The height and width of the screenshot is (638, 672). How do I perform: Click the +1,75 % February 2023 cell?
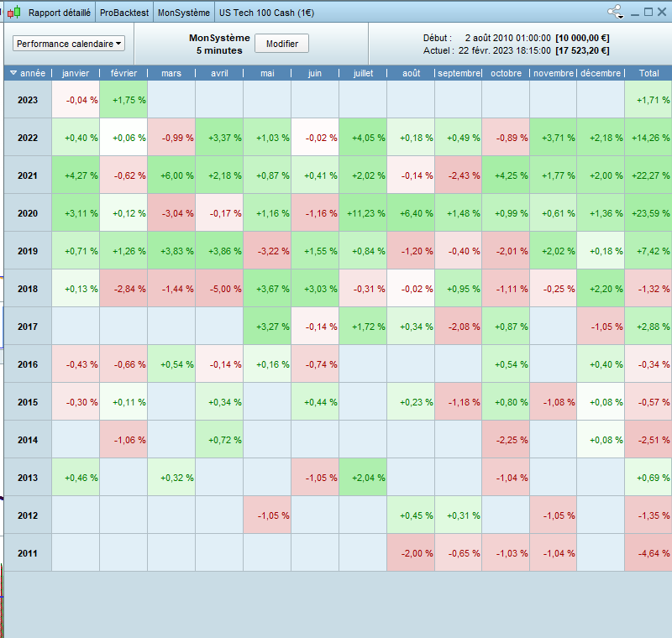click(x=123, y=100)
